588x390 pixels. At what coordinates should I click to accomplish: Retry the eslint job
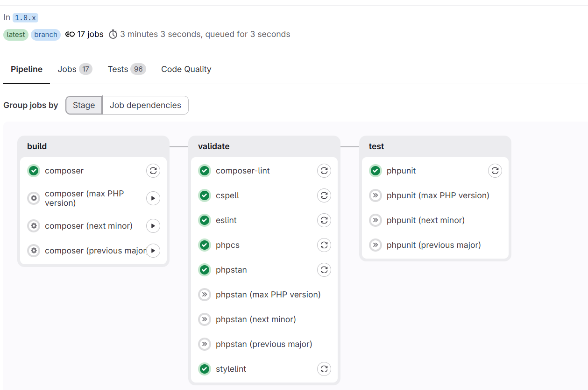coord(324,220)
